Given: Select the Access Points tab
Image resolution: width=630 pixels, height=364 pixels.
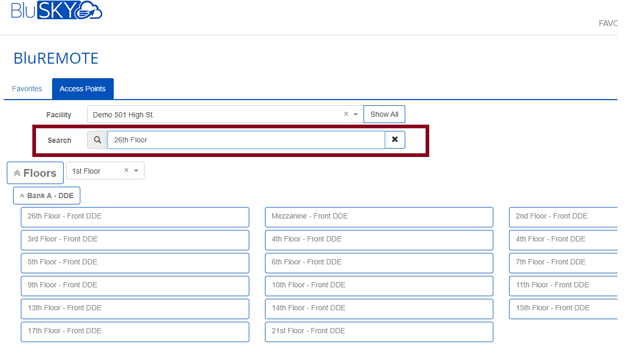Looking at the screenshot, I should [x=82, y=89].
